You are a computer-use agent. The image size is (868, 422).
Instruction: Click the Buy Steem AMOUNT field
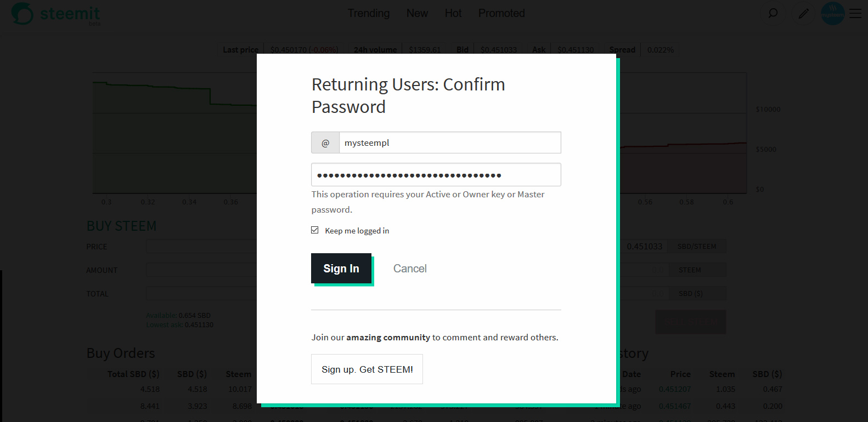tap(201, 270)
